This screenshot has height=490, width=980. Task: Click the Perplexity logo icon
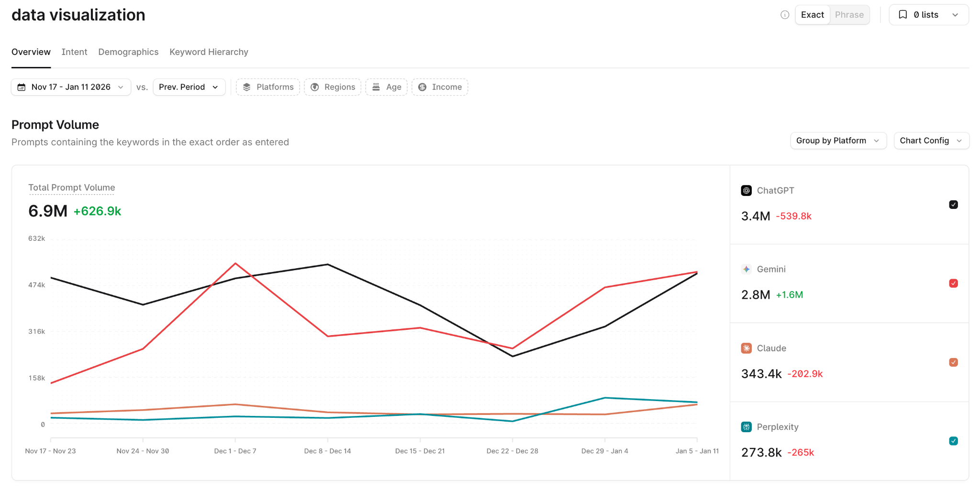coord(746,427)
